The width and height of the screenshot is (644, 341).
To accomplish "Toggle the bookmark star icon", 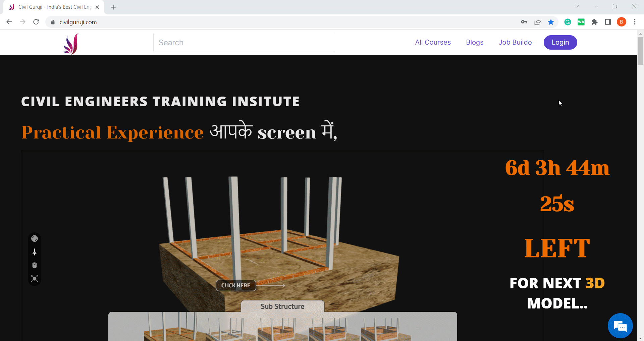I will tap(551, 22).
